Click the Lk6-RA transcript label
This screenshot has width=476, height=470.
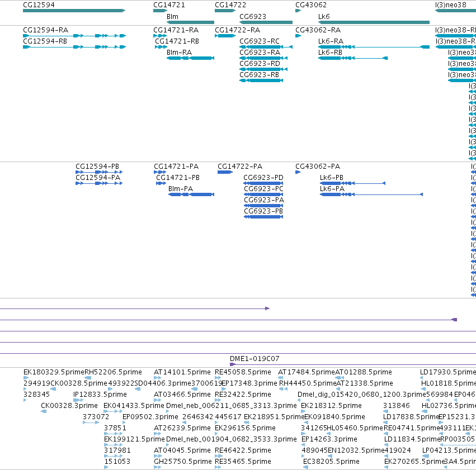click(331, 41)
